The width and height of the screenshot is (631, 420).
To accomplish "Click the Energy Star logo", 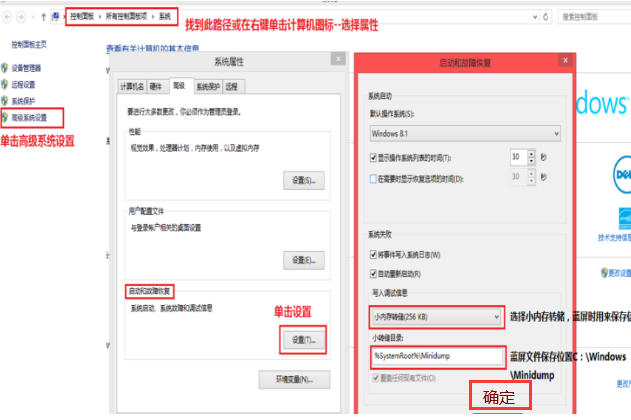I will [625, 219].
